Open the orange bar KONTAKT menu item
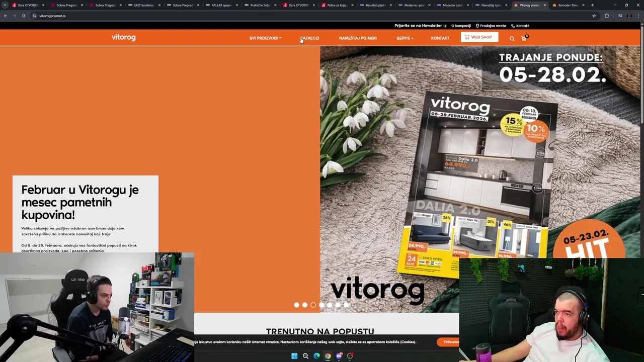The height and width of the screenshot is (362, 644). coord(440,38)
